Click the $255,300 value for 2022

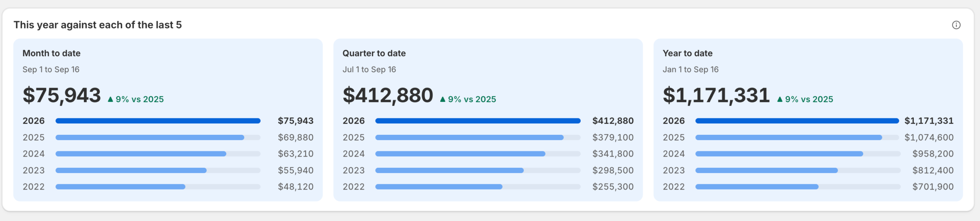613,187
